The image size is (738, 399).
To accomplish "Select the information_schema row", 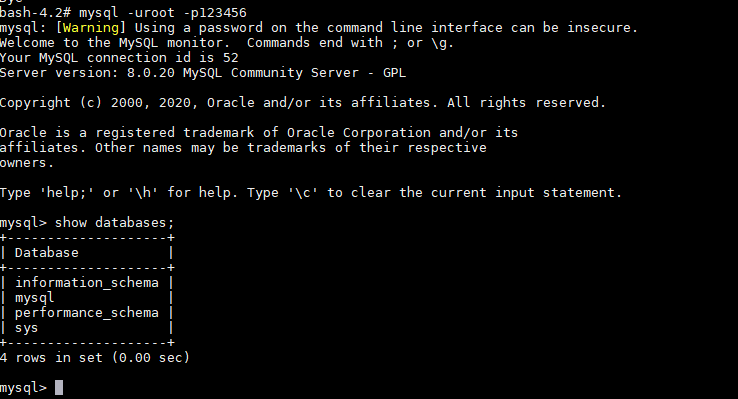I will [87, 283].
